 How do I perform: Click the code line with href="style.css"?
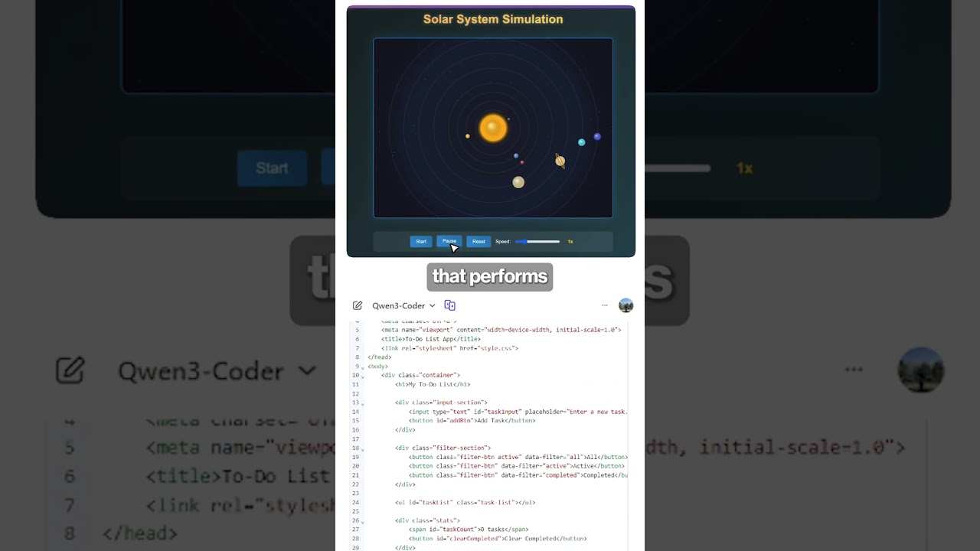point(450,348)
